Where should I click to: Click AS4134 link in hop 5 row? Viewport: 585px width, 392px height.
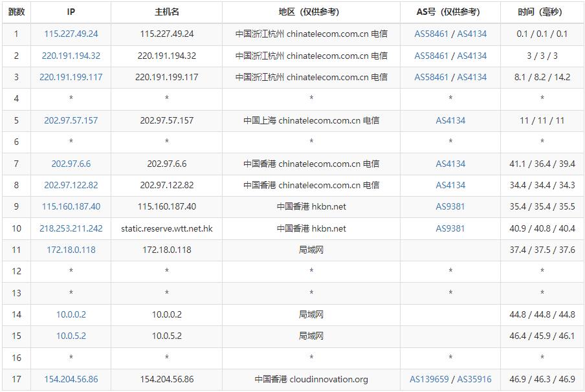(450, 120)
